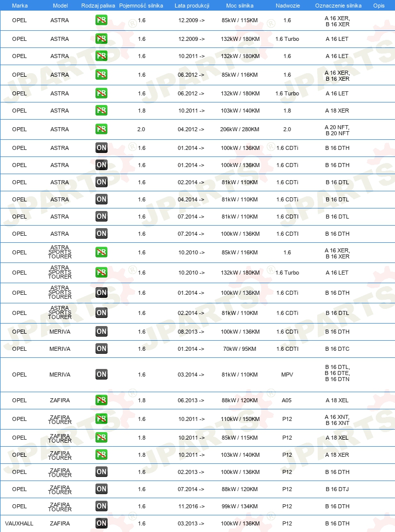Click the ON icon in the Astra Sports Tourer 01.2014 row

101,293
